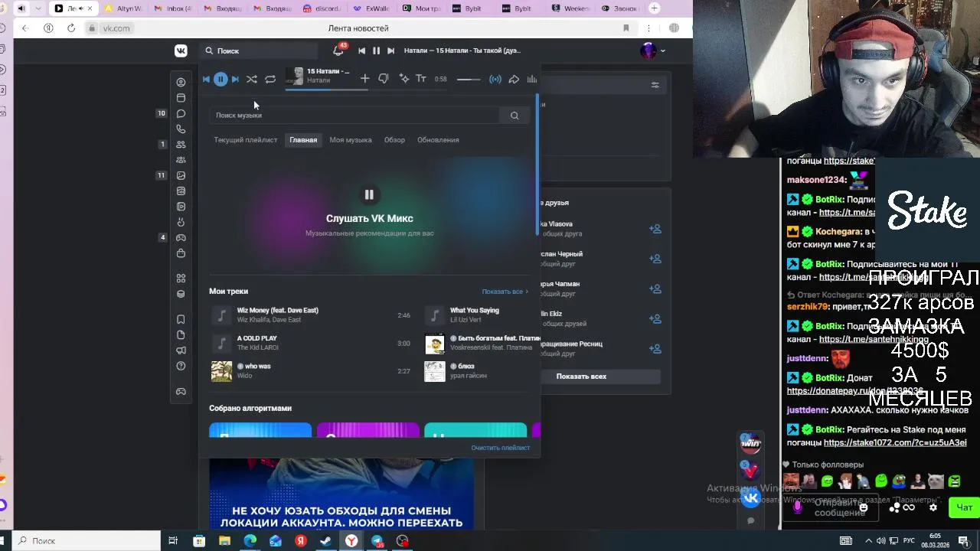Skip to next track in player panel

(x=235, y=79)
